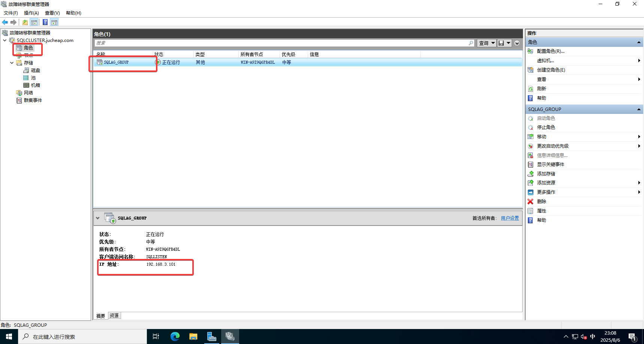Image resolution: width=644 pixels, height=344 pixels.
Task: Select 磁盘 under storage
Action: 36,70
